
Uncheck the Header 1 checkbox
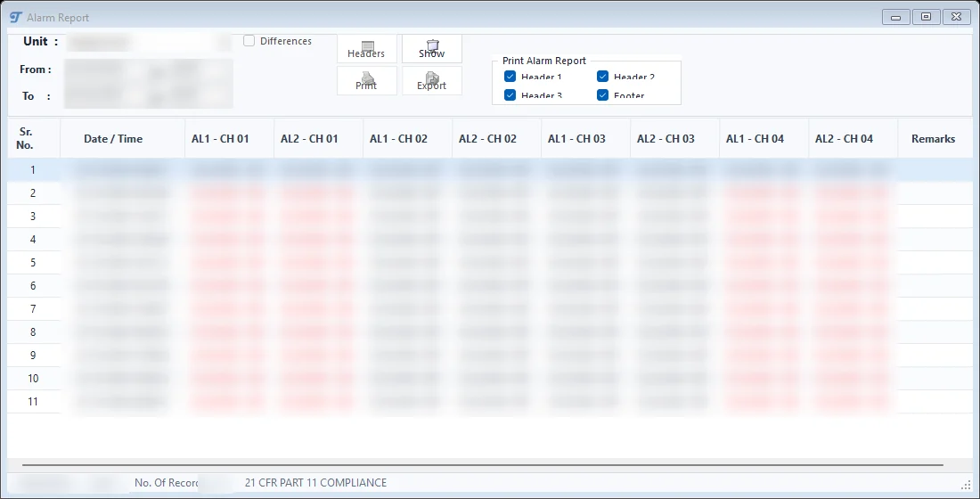tap(510, 77)
